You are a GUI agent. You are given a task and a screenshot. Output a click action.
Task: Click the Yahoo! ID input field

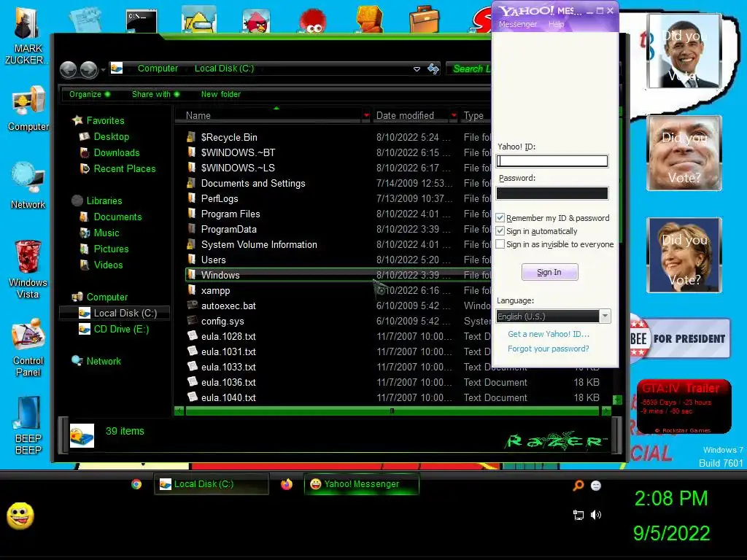pos(552,161)
